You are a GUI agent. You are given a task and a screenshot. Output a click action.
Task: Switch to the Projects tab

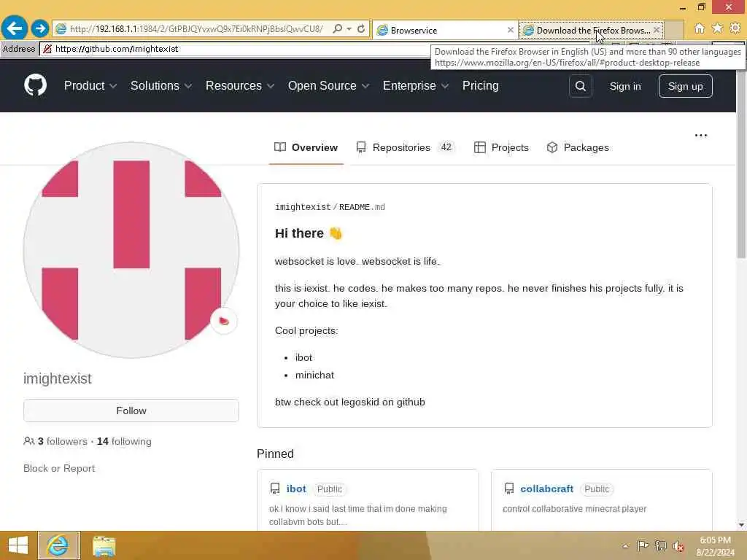(501, 147)
